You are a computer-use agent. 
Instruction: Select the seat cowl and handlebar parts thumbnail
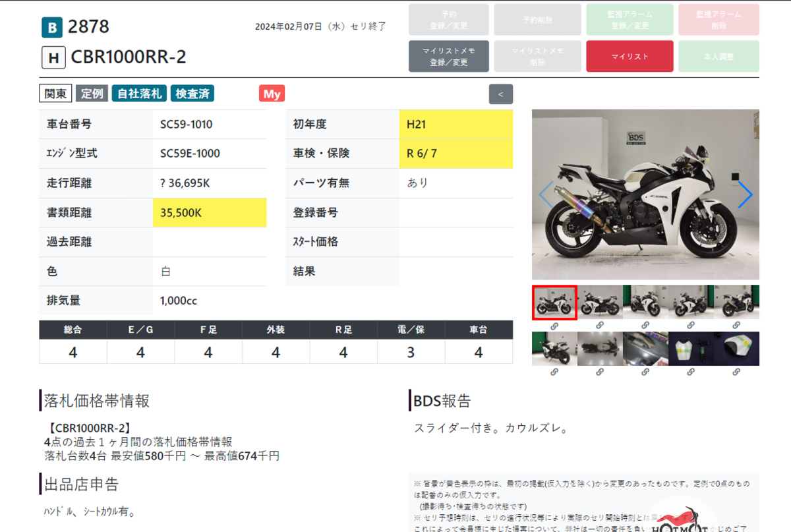click(x=691, y=348)
